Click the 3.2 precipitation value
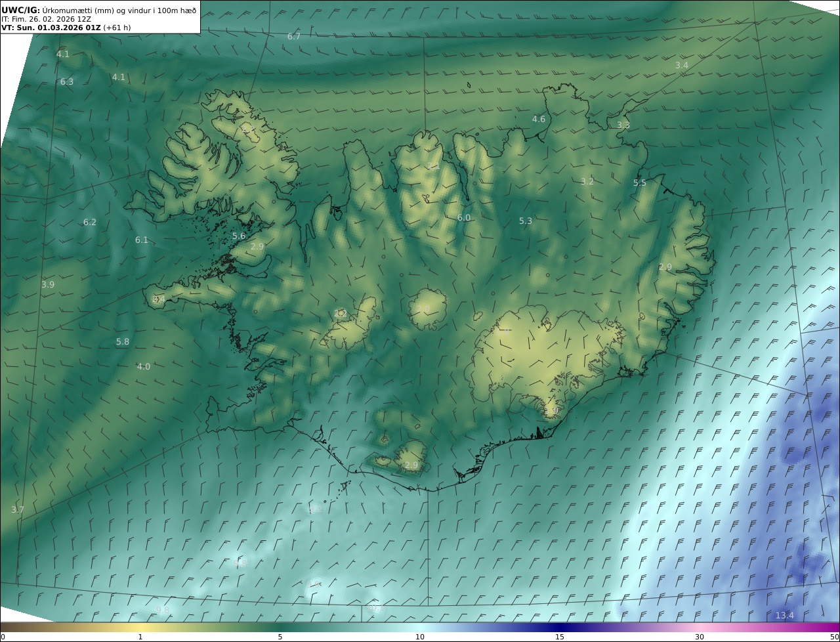This screenshot has height=642, width=840. click(x=587, y=182)
